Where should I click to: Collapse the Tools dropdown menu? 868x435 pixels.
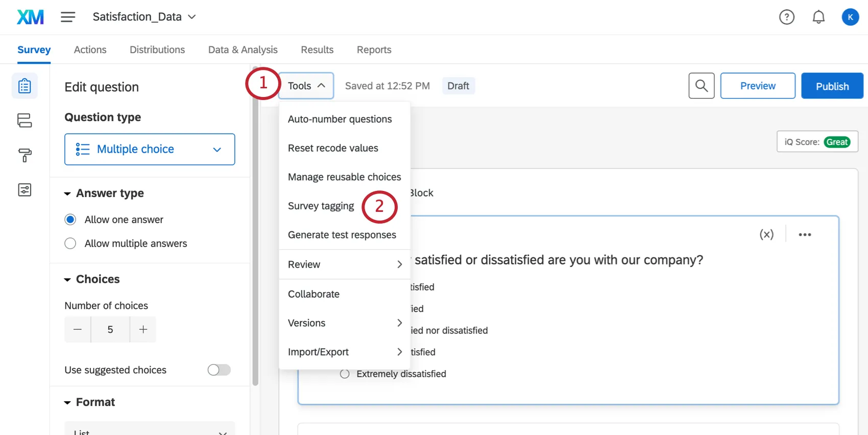coord(306,86)
